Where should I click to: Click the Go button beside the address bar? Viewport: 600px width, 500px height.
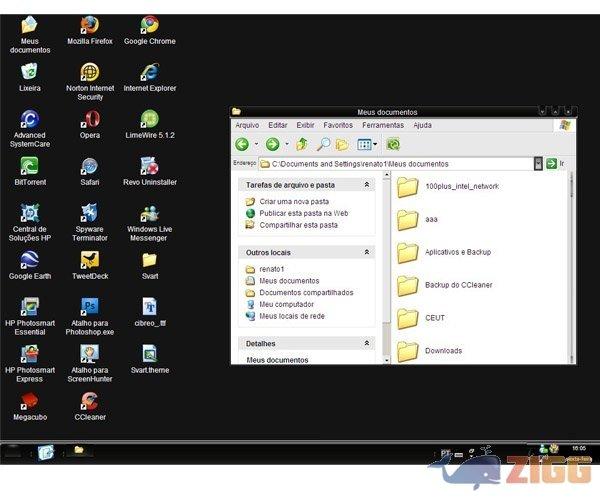pos(551,163)
